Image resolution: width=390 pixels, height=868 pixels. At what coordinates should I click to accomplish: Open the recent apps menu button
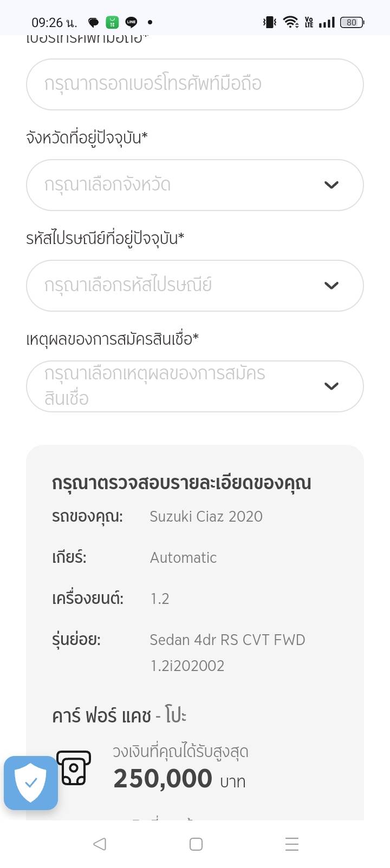click(x=291, y=844)
